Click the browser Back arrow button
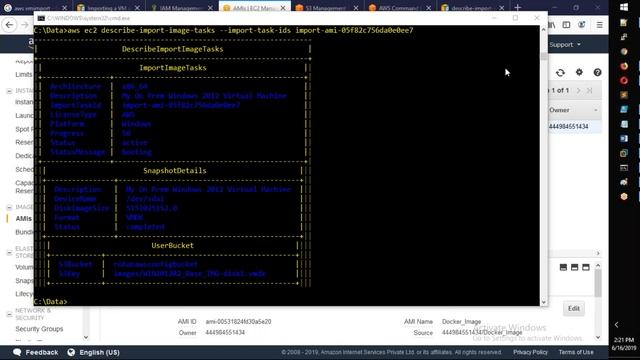This screenshot has height=360, width=640. (9, 25)
